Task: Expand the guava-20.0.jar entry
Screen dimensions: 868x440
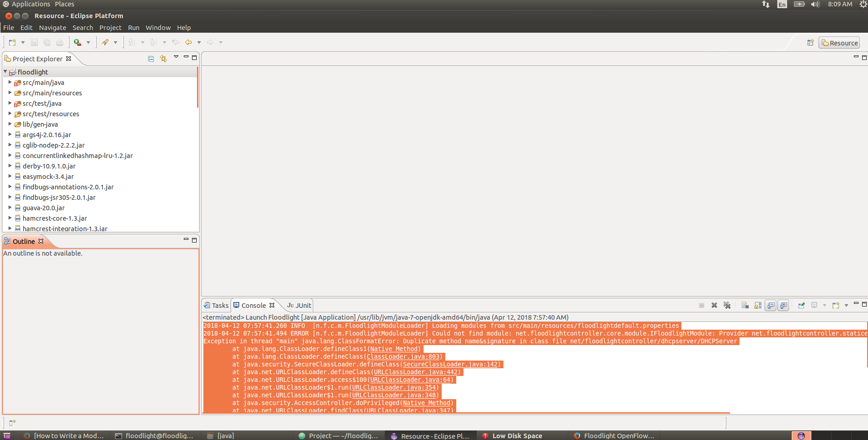Action: point(10,208)
